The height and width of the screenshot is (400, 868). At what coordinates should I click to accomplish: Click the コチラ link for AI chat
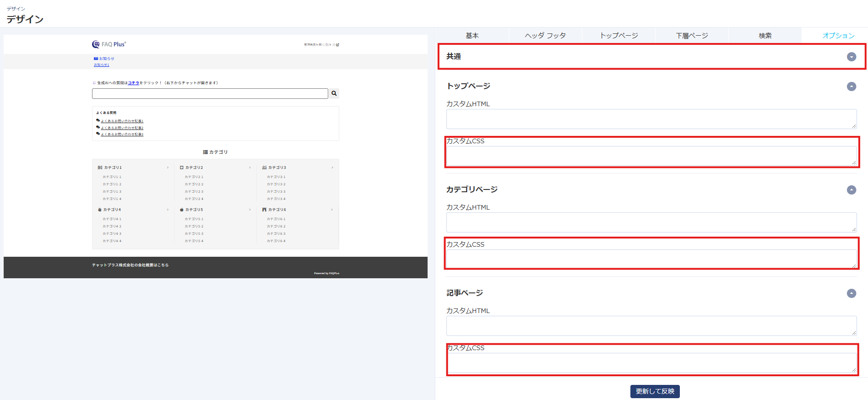tap(134, 83)
